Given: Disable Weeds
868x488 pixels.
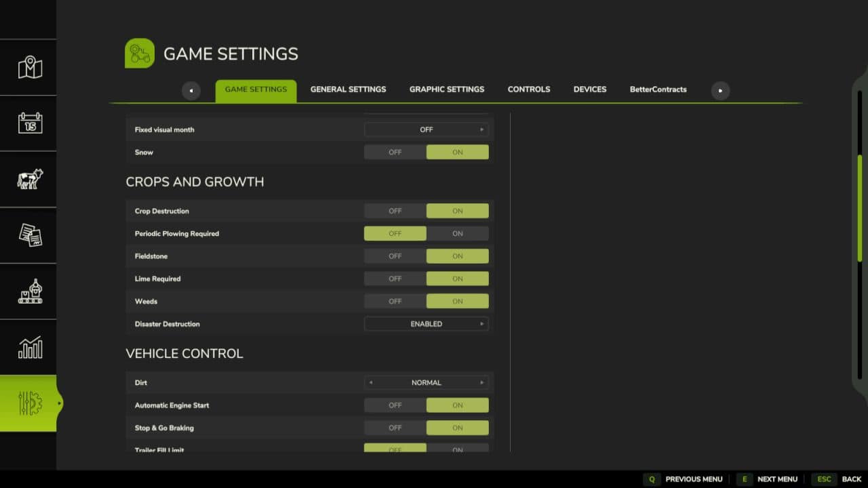Looking at the screenshot, I should 395,301.
